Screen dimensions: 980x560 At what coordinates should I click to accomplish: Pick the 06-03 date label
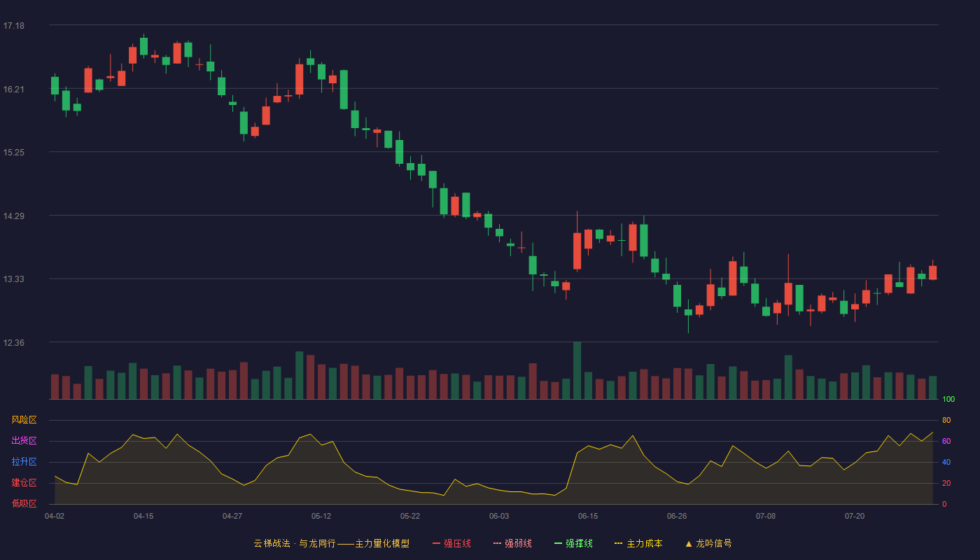499,516
